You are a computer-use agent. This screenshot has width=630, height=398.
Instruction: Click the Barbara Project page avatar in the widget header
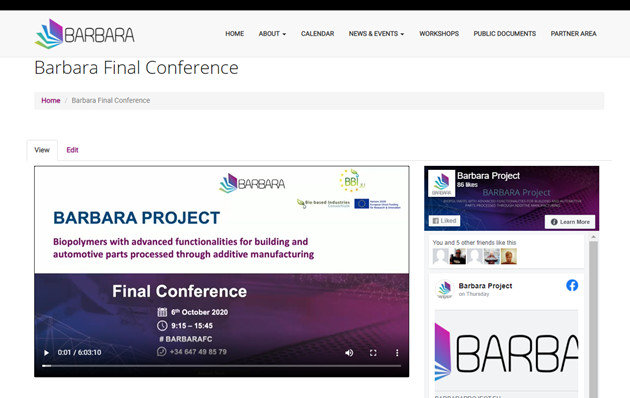coord(441,183)
